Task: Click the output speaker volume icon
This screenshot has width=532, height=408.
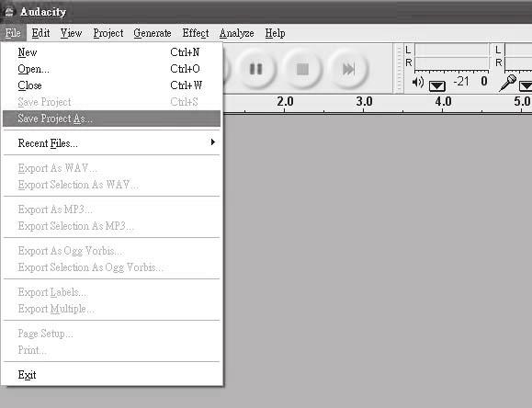Action: tap(418, 83)
